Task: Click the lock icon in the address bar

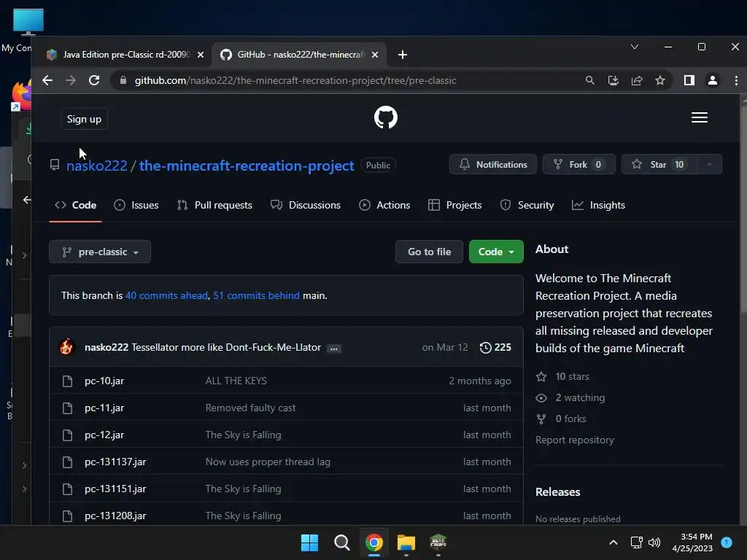Action: 123,80
